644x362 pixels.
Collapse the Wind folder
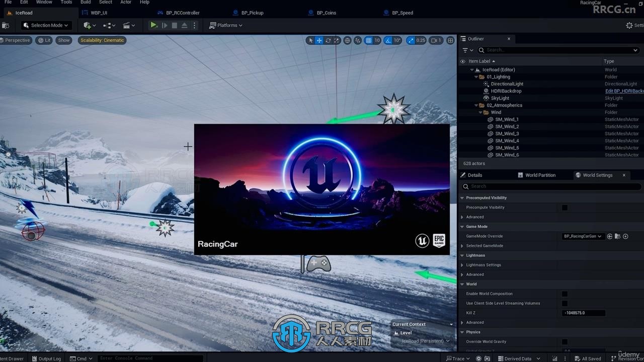coord(480,112)
